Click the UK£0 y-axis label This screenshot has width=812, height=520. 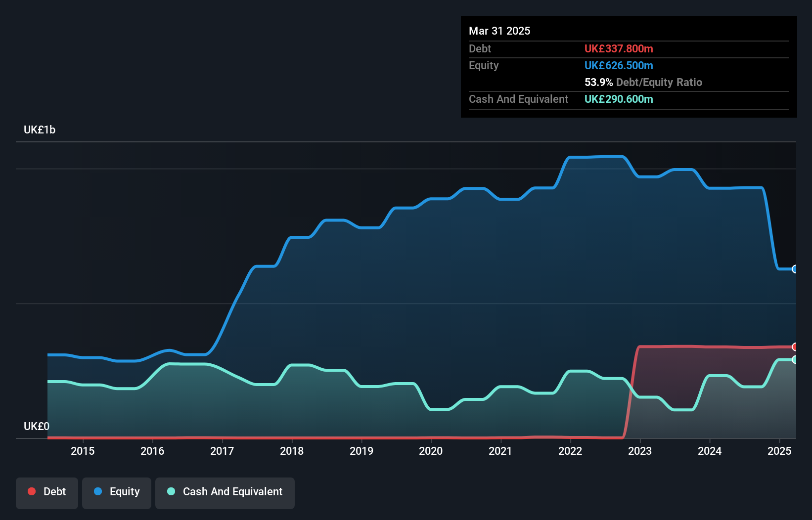[x=37, y=426]
